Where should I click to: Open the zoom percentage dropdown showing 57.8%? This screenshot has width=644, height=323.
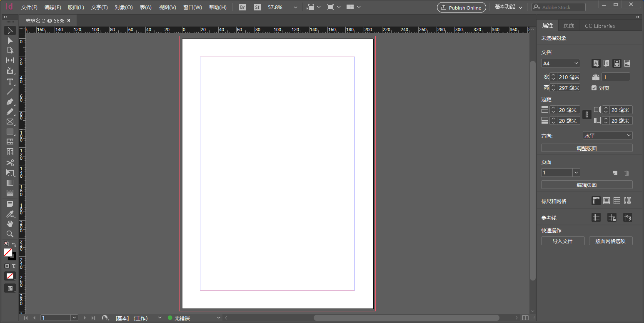(295, 7)
